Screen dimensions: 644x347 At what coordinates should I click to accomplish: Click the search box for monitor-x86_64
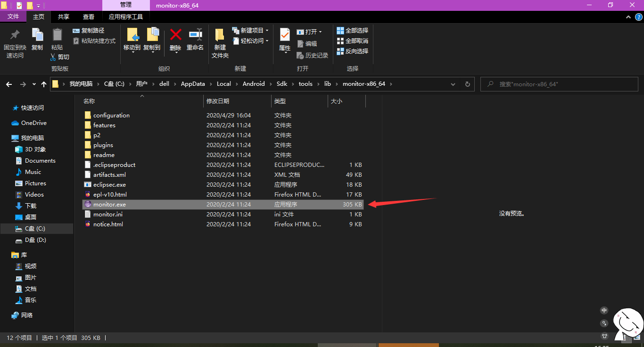560,84
